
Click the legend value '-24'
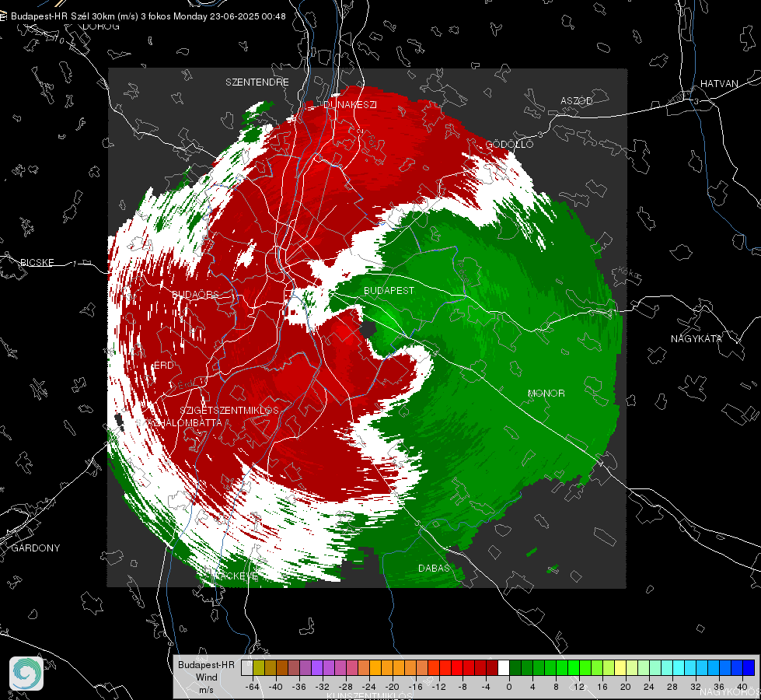tap(369, 687)
